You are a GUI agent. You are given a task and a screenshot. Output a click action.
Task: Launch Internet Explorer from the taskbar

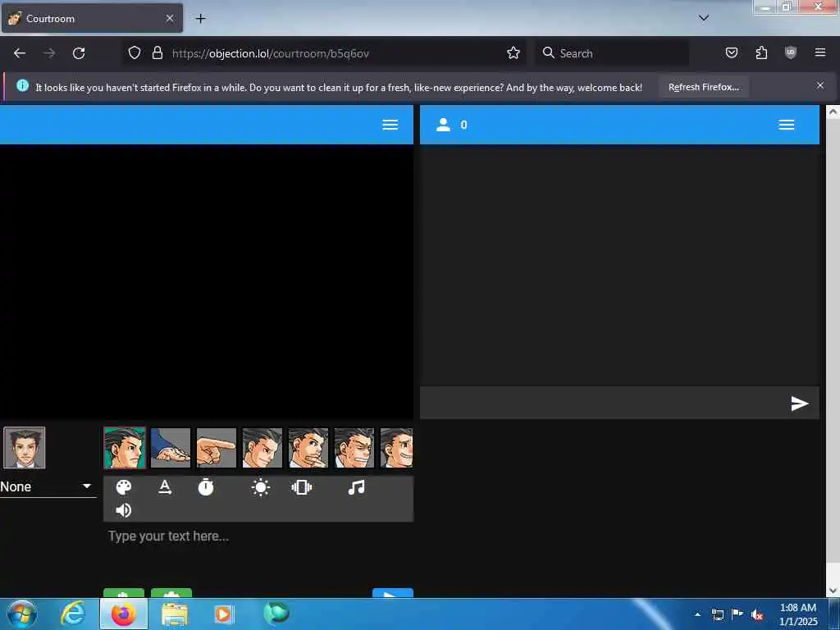73,614
